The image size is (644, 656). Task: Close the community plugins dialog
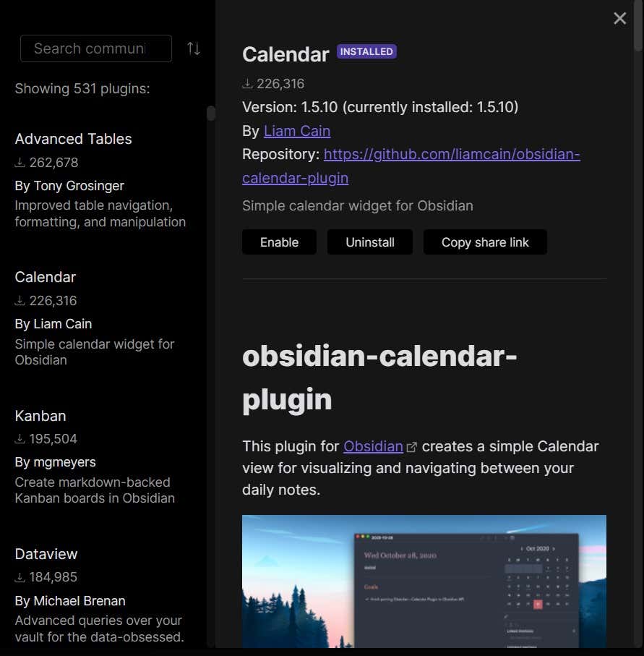[619, 19]
